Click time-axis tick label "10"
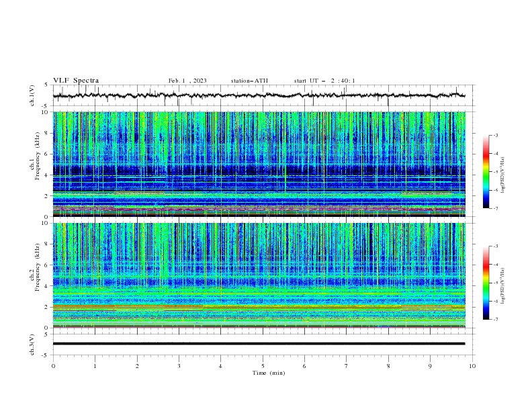532x411 pixels. [x=472, y=366]
